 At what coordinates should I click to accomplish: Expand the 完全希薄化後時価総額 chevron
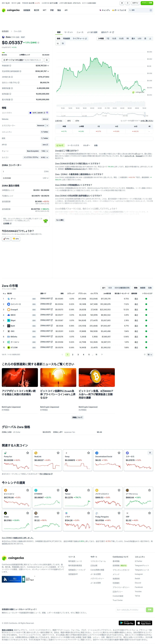click(48, 71)
